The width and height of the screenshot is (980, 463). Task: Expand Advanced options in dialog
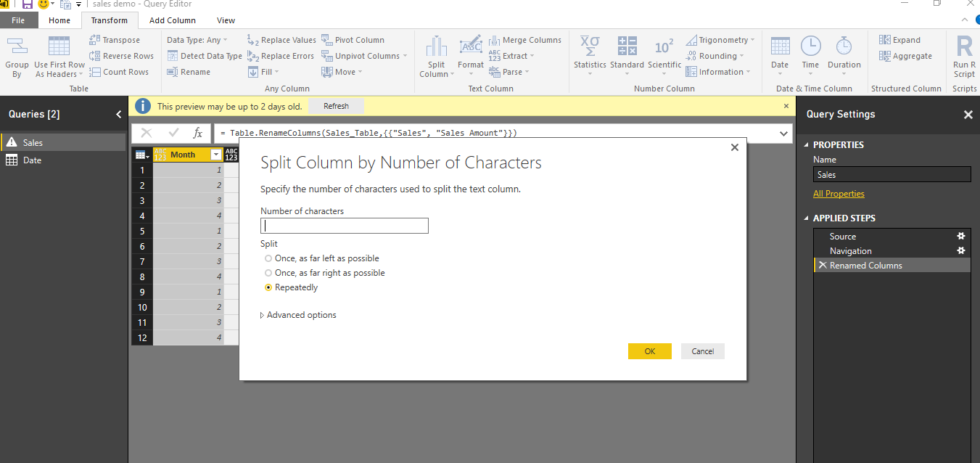[x=298, y=315]
